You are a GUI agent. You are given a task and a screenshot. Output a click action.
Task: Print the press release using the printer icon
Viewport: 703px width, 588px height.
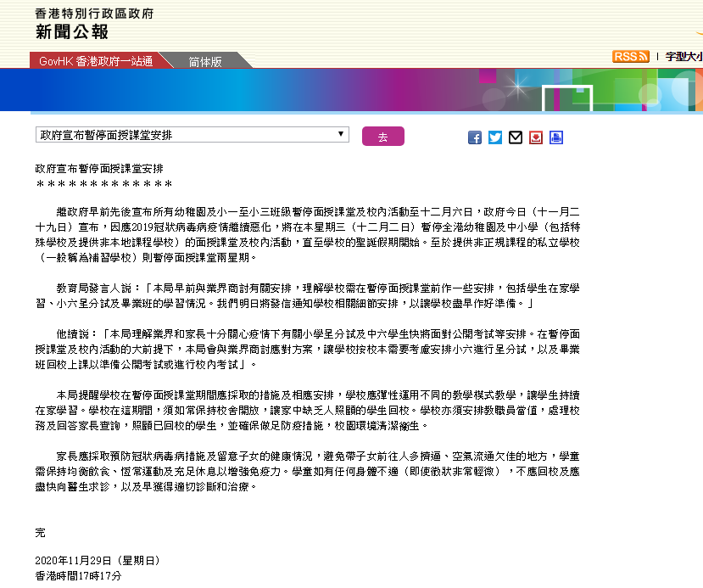(x=556, y=137)
